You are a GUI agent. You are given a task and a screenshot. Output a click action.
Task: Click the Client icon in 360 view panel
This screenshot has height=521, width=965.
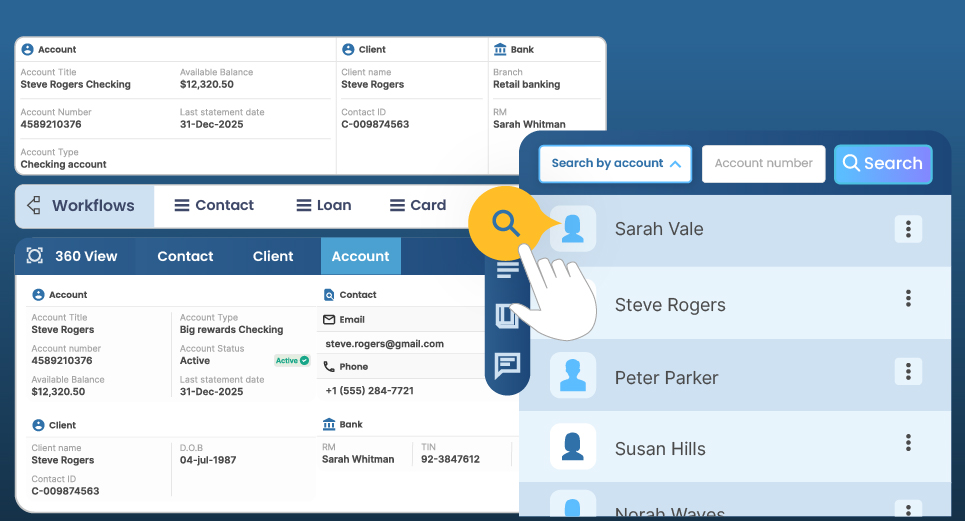[38, 425]
